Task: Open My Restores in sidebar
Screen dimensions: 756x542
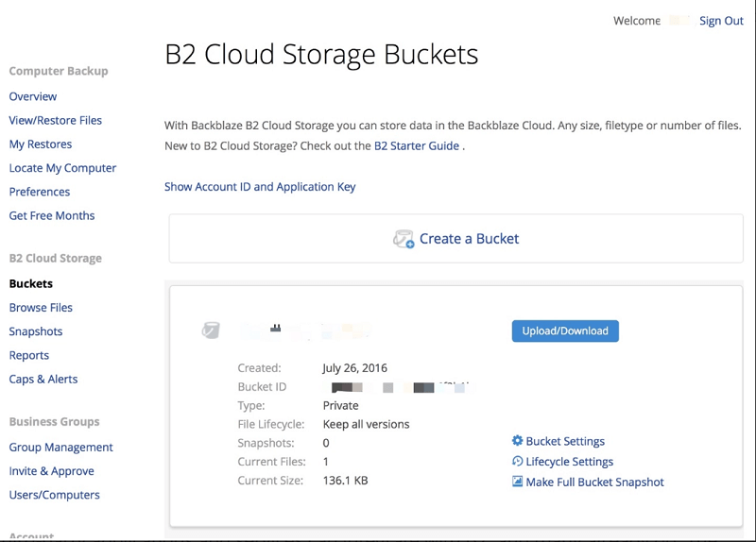Action: pos(41,144)
